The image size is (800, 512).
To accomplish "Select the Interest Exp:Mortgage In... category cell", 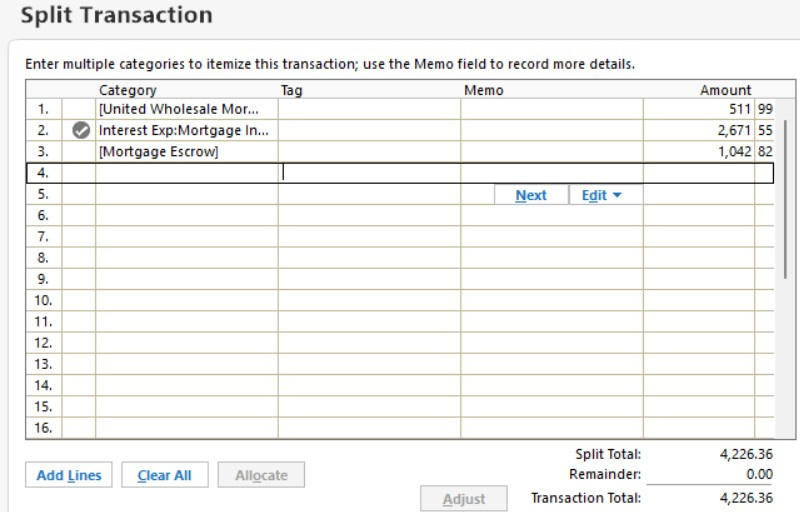I will click(186, 131).
